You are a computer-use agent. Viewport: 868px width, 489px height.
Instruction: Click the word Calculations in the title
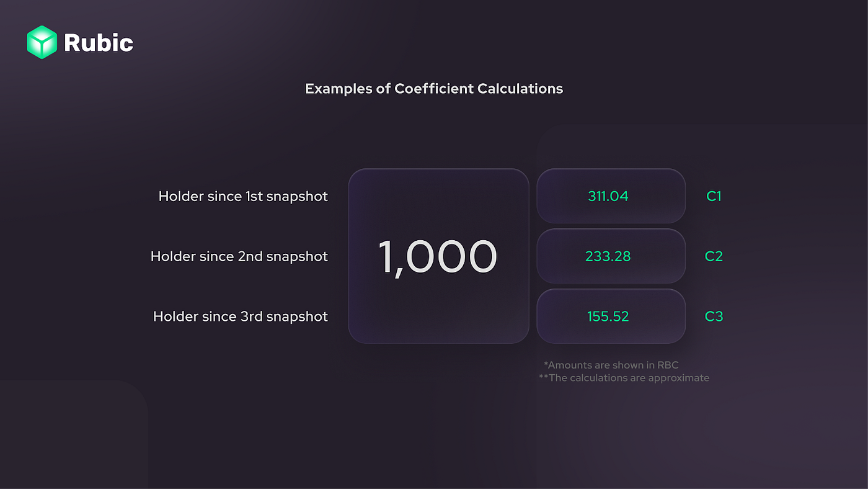tap(520, 88)
